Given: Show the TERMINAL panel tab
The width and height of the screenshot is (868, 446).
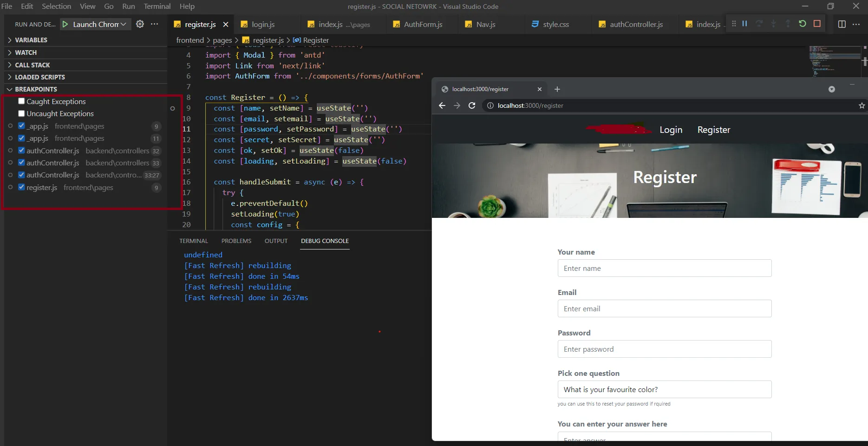Looking at the screenshot, I should 194,241.
